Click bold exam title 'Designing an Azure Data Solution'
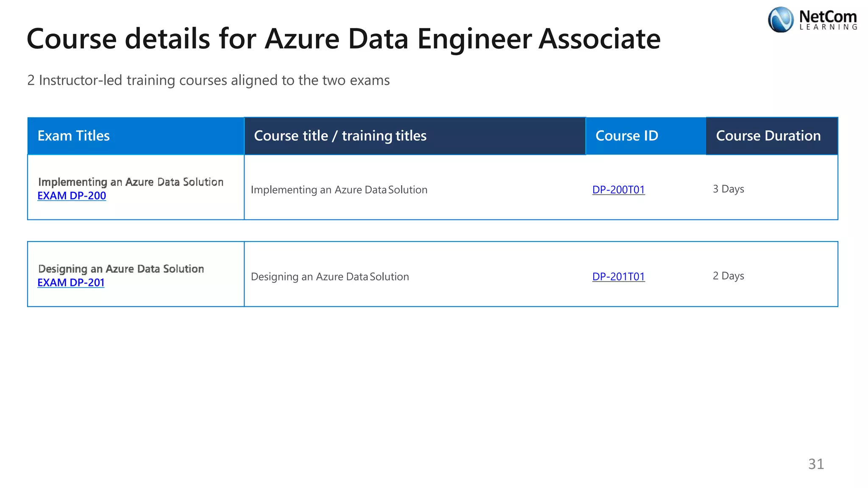 pos(121,269)
